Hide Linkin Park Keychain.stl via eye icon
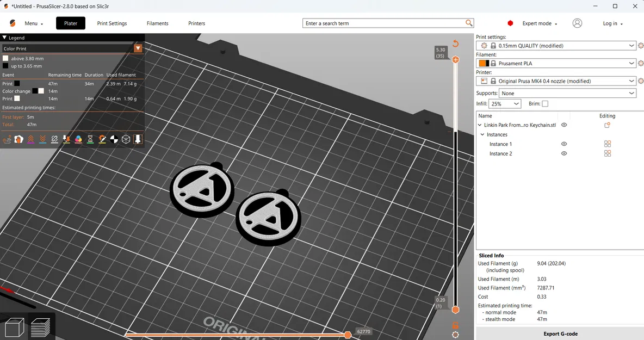 tap(564, 125)
